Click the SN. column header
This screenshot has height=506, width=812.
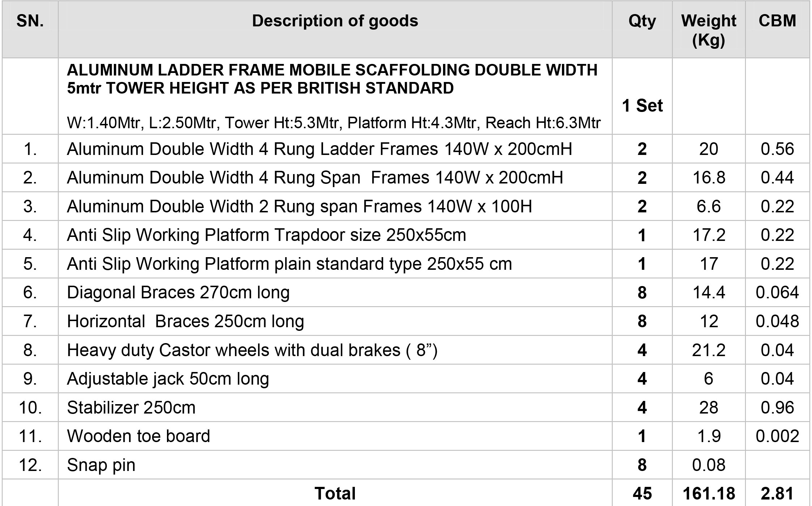(30, 21)
